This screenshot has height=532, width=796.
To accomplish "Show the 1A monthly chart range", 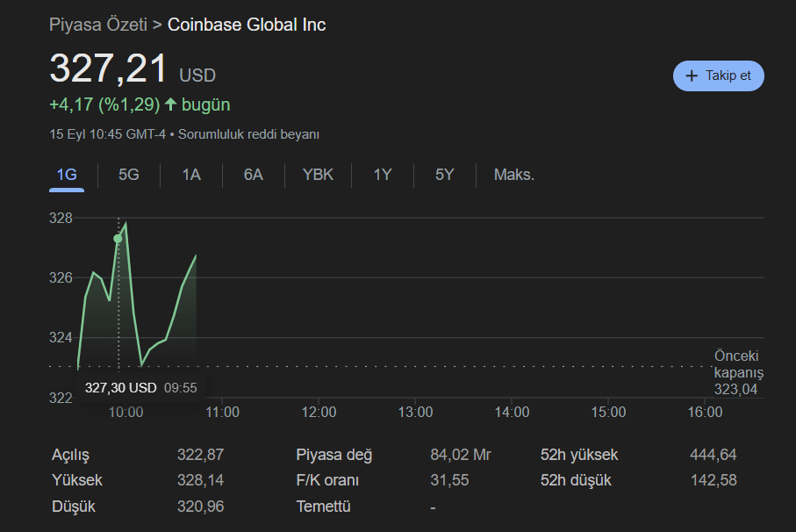I will point(191,175).
